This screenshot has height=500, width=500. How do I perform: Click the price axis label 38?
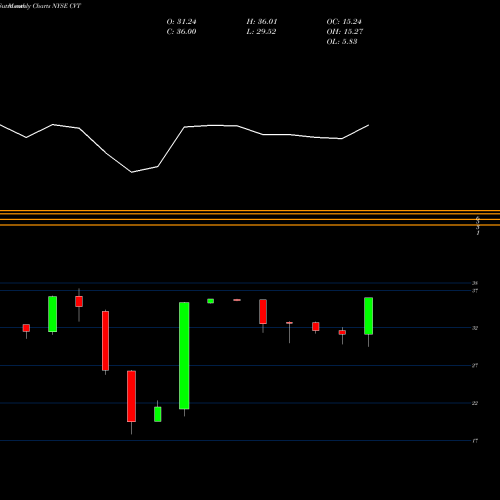point(475,283)
